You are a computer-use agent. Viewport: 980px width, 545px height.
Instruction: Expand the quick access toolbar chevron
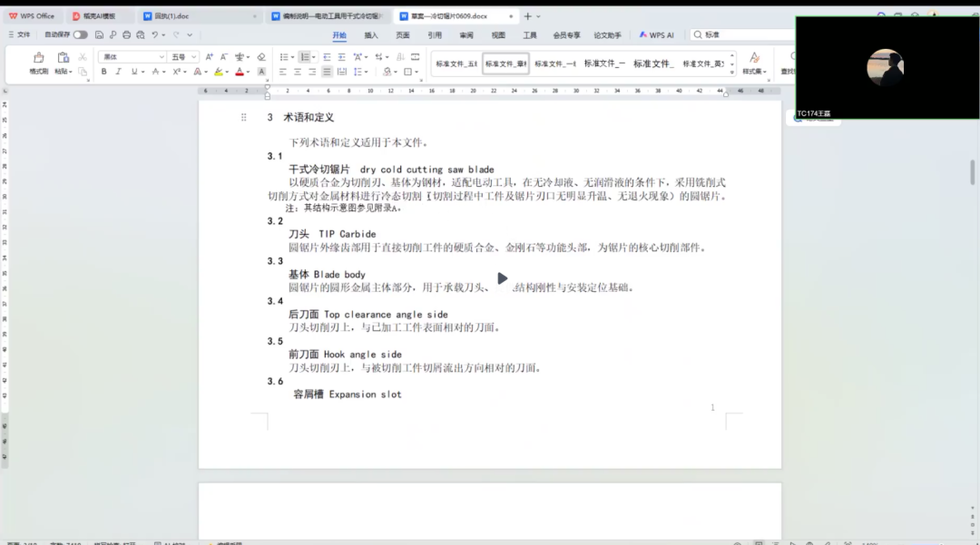(x=190, y=35)
